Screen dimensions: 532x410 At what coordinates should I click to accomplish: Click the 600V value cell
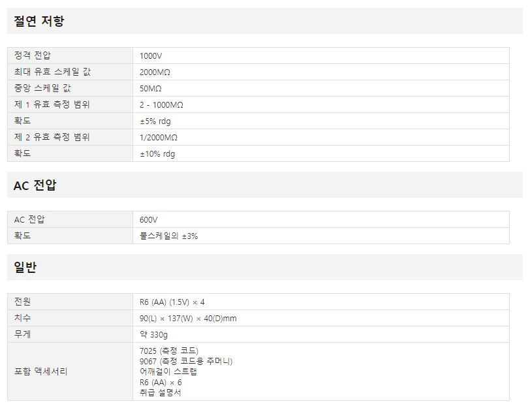click(321, 219)
